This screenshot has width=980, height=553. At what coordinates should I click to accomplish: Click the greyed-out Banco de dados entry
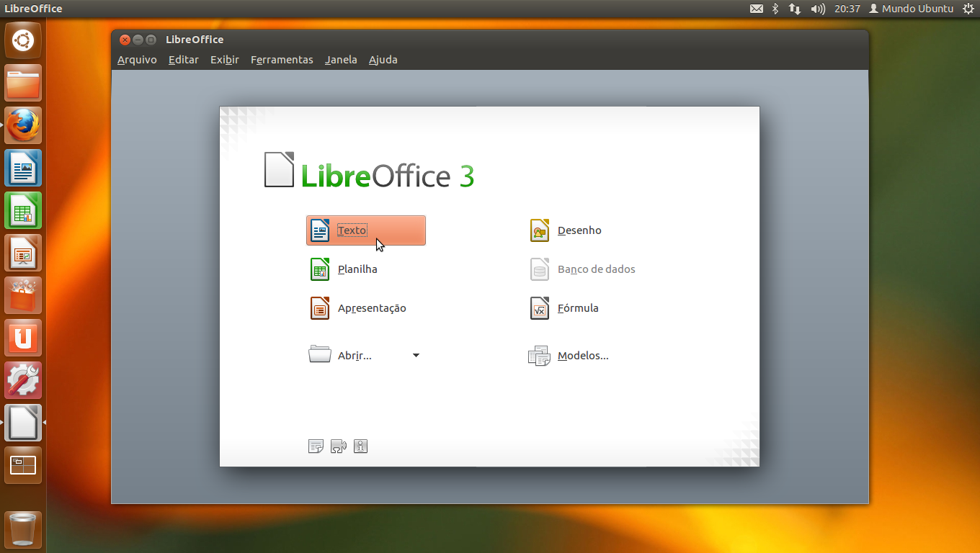[x=582, y=269]
